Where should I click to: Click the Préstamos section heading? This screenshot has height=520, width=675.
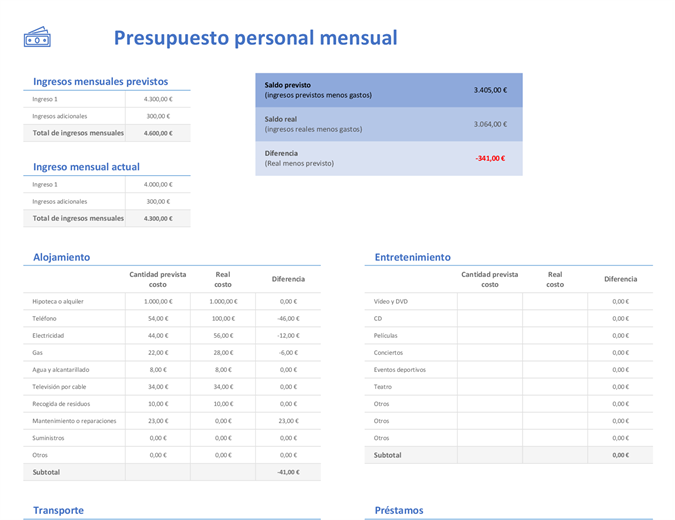(x=399, y=510)
